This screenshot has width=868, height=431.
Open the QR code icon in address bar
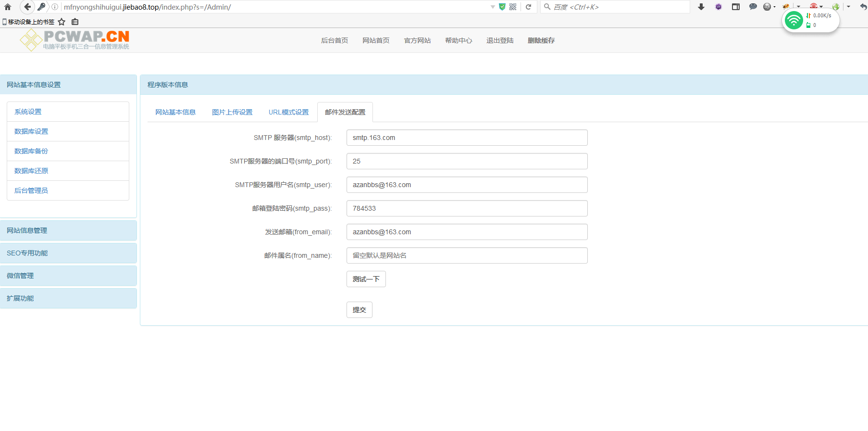[x=513, y=7]
